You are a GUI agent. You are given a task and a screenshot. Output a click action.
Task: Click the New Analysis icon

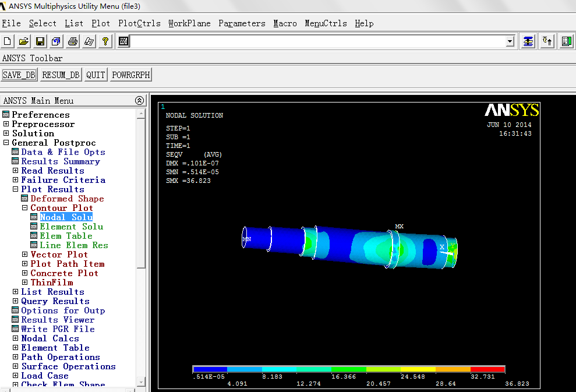[x=8, y=41]
